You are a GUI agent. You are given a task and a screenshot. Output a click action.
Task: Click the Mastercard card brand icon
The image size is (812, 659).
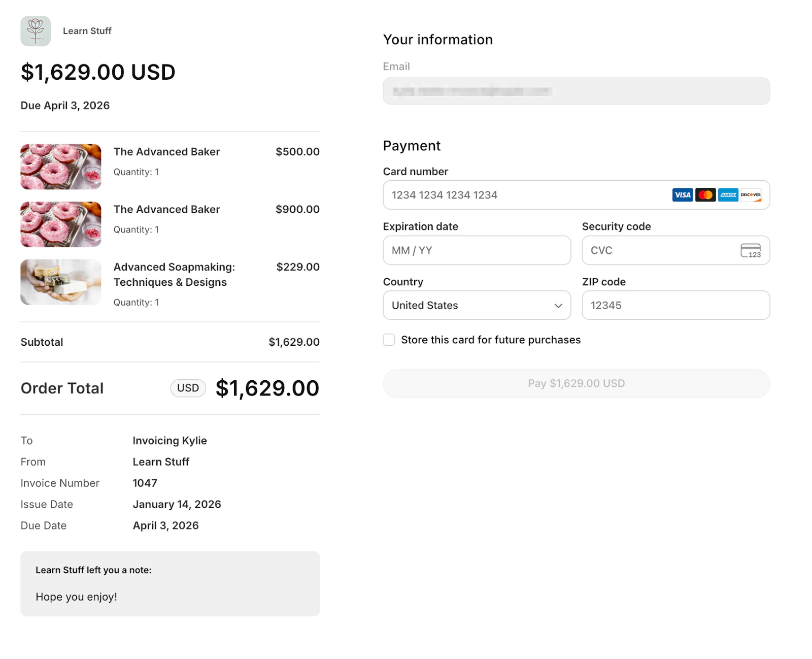(705, 195)
